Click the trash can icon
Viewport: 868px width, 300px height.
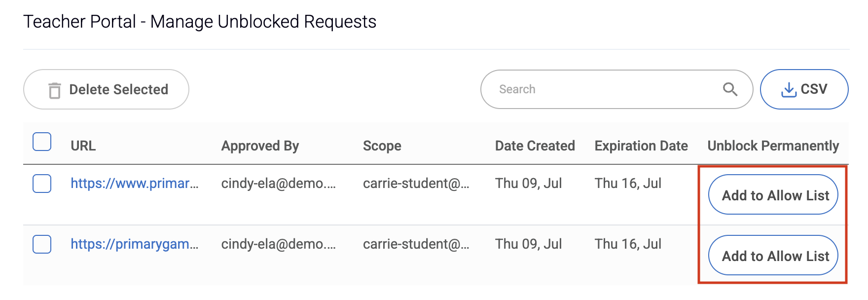pyautogui.click(x=55, y=90)
